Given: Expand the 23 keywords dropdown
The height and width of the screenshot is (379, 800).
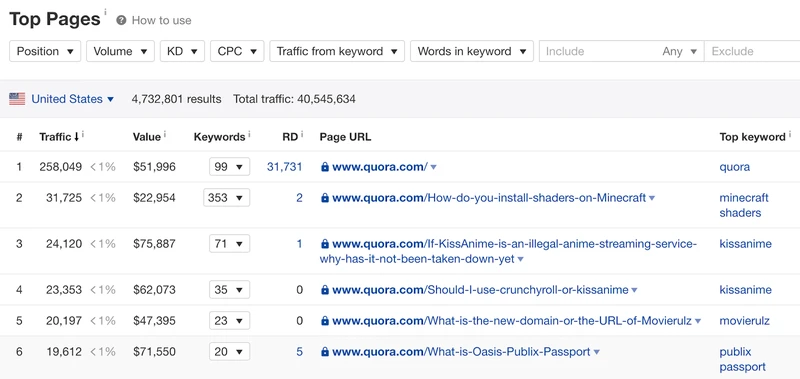Looking at the screenshot, I should click(x=229, y=321).
